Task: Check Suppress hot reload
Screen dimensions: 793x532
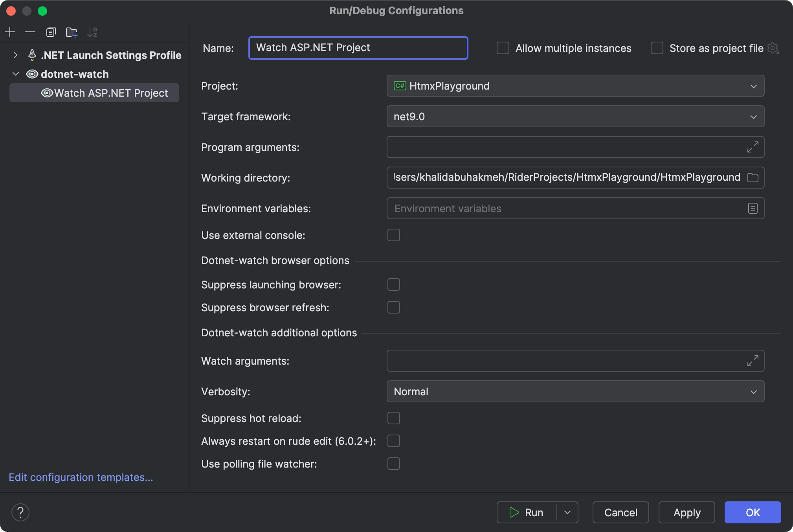Action: click(394, 418)
